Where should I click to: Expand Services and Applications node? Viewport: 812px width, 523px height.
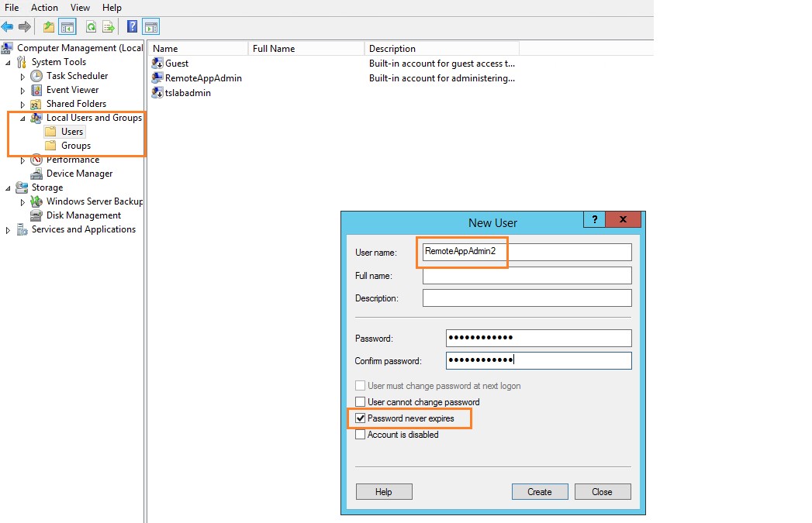(x=6, y=229)
